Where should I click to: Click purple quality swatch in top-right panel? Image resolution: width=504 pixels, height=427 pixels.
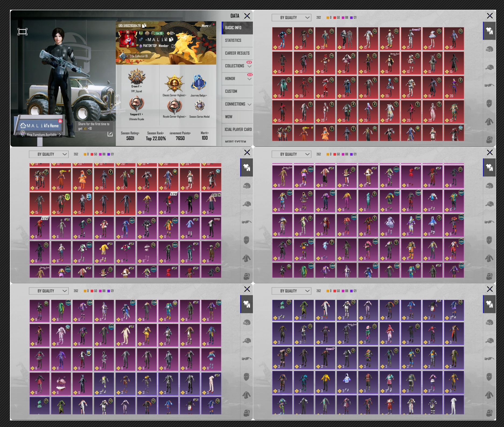click(351, 17)
